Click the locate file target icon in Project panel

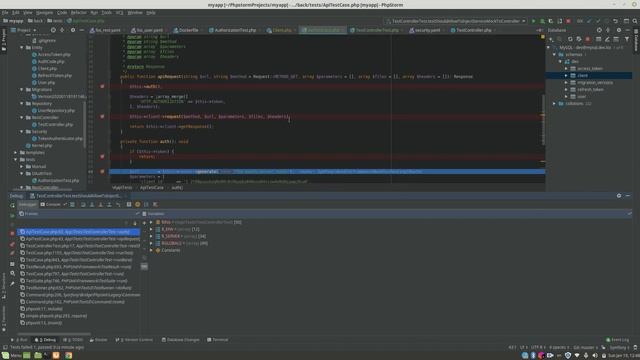53,30
